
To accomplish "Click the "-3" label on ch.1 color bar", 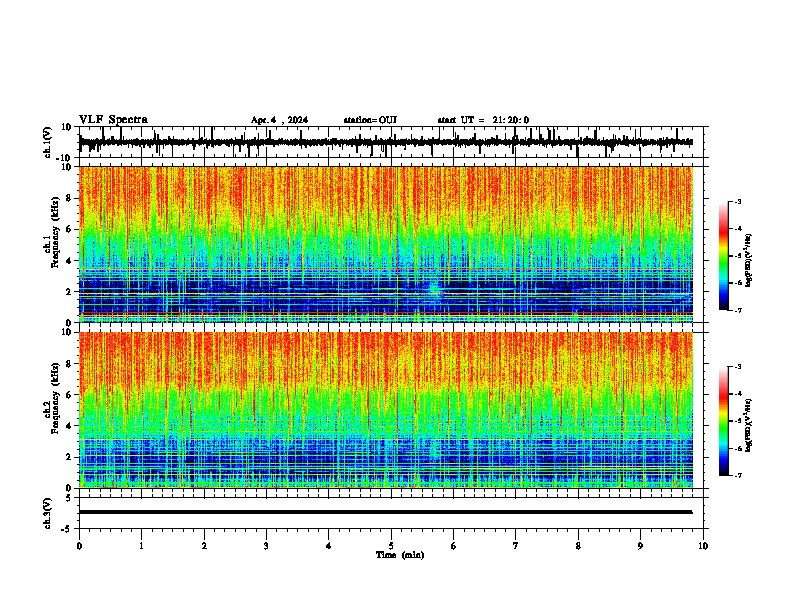I will point(738,201).
